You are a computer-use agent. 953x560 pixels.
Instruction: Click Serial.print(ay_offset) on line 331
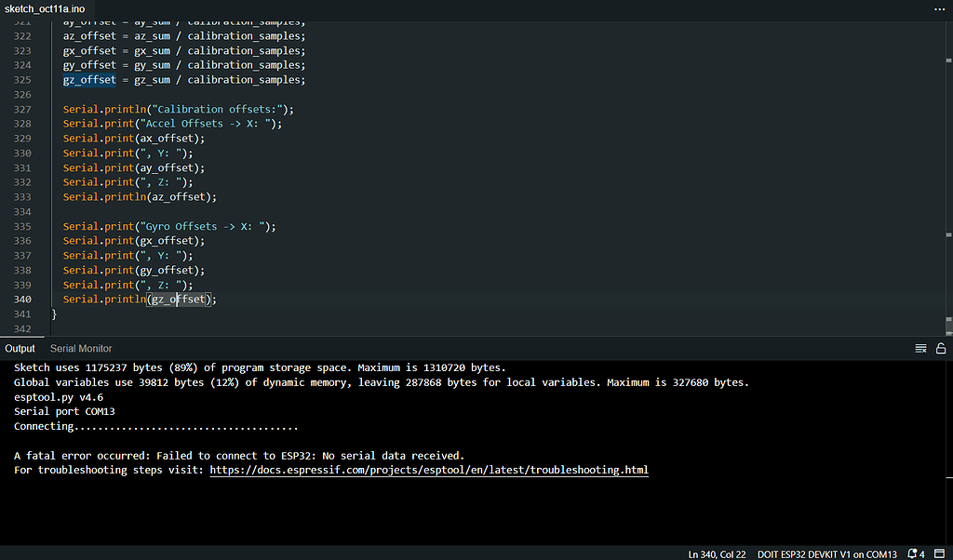134,168
